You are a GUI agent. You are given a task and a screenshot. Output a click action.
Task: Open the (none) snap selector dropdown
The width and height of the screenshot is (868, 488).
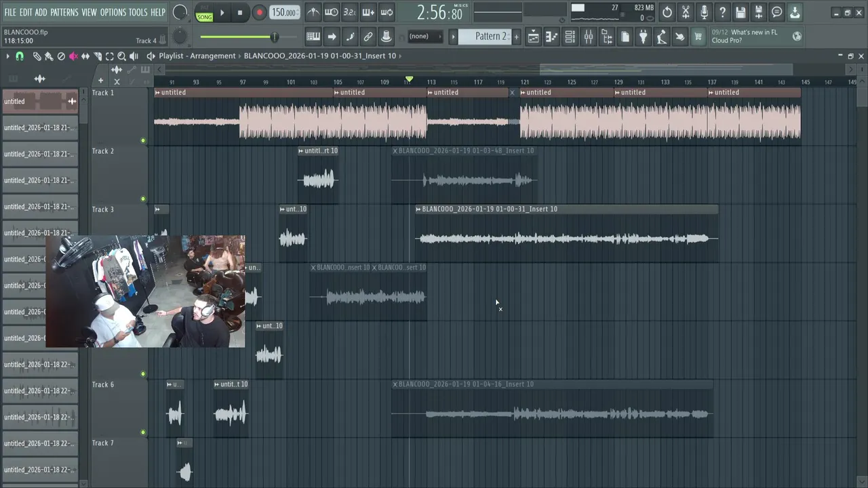pos(425,37)
